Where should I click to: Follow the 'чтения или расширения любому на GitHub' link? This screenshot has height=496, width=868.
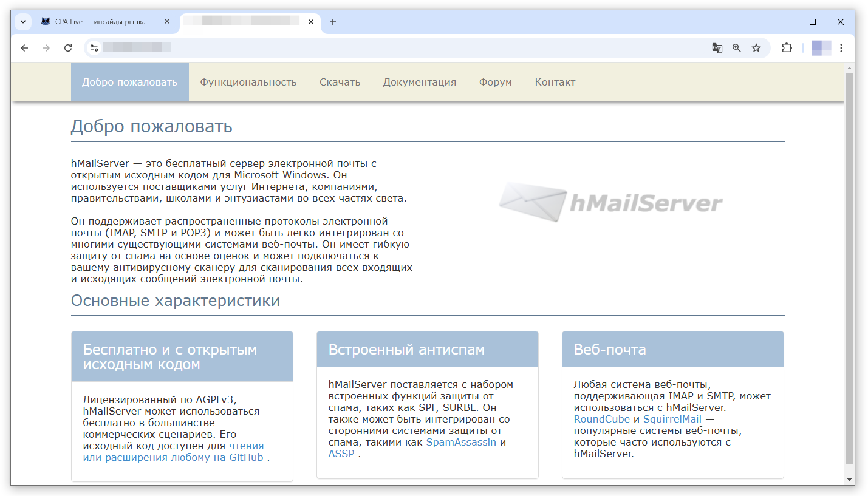tap(174, 452)
